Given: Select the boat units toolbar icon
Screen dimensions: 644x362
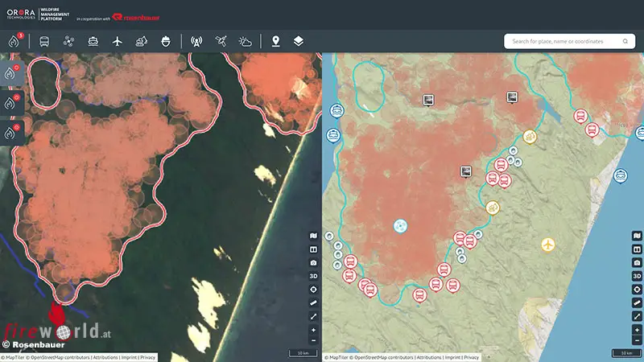Looking at the screenshot, I should click(93, 41).
